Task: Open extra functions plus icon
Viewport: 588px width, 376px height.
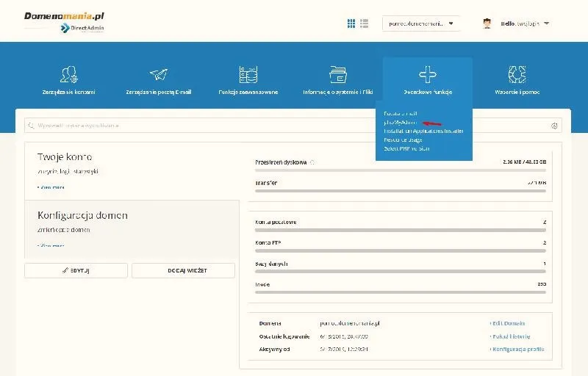Action: [x=428, y=74]
